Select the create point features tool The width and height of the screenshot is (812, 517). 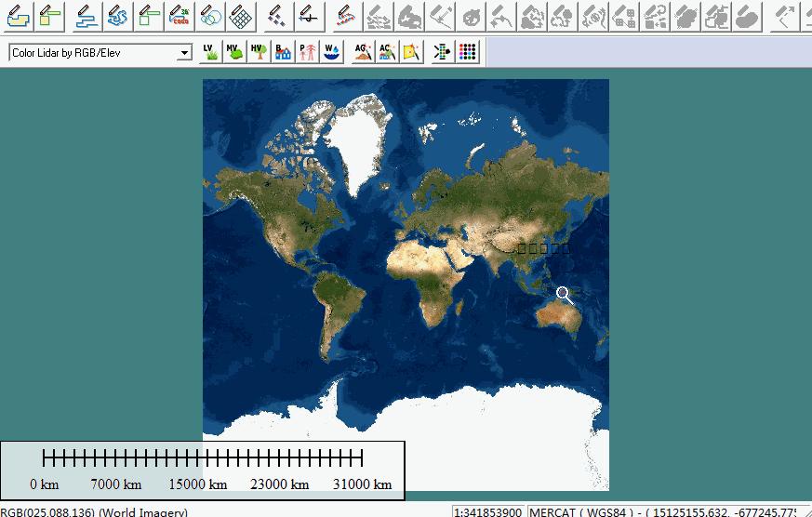point(277,16)
